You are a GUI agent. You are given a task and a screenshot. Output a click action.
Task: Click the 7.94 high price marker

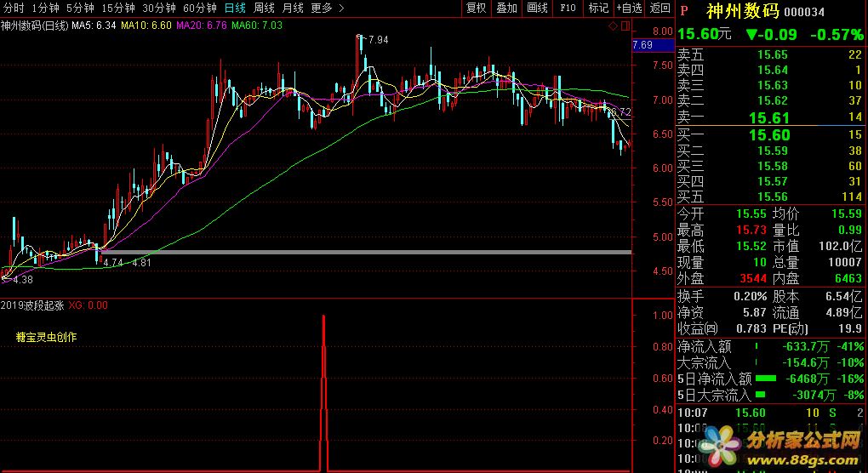coord(378,40)
